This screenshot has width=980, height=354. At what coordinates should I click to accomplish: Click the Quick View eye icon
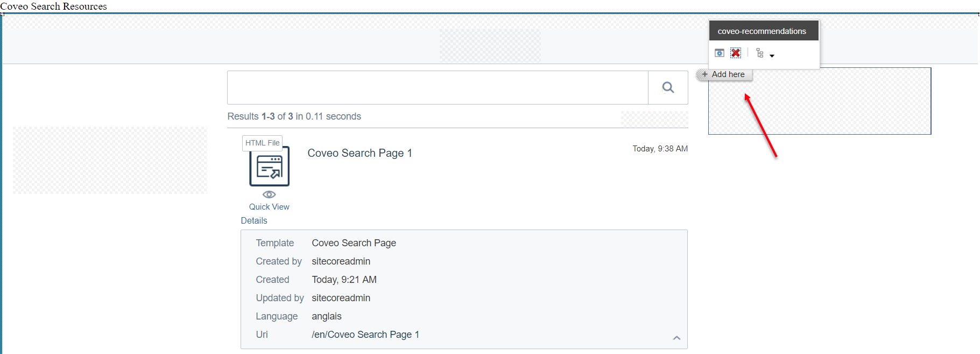coord(269,195)
